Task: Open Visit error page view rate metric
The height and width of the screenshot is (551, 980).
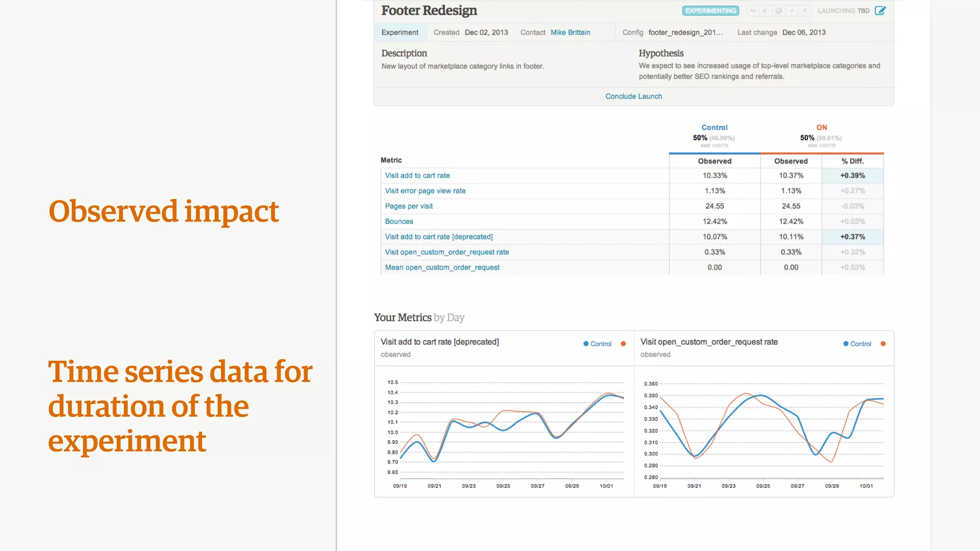Action: pyautogui.click(x=425, y=191)
